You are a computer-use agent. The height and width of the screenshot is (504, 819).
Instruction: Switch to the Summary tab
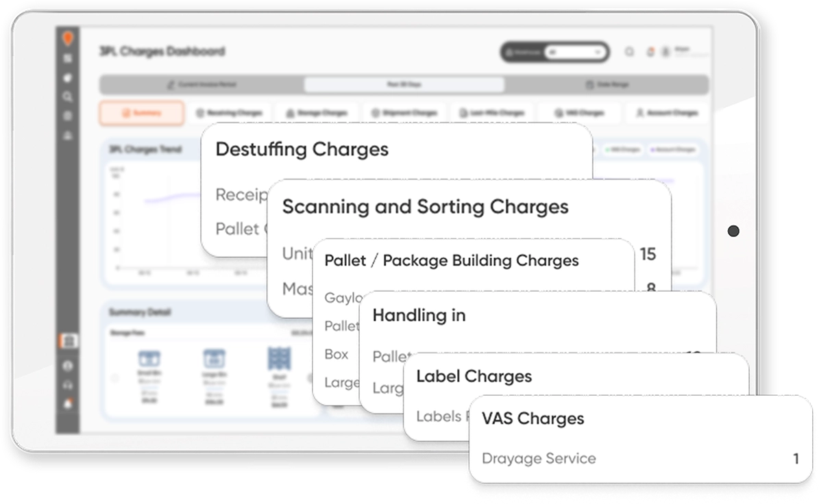pyautogui.click(x=142, y=113)
